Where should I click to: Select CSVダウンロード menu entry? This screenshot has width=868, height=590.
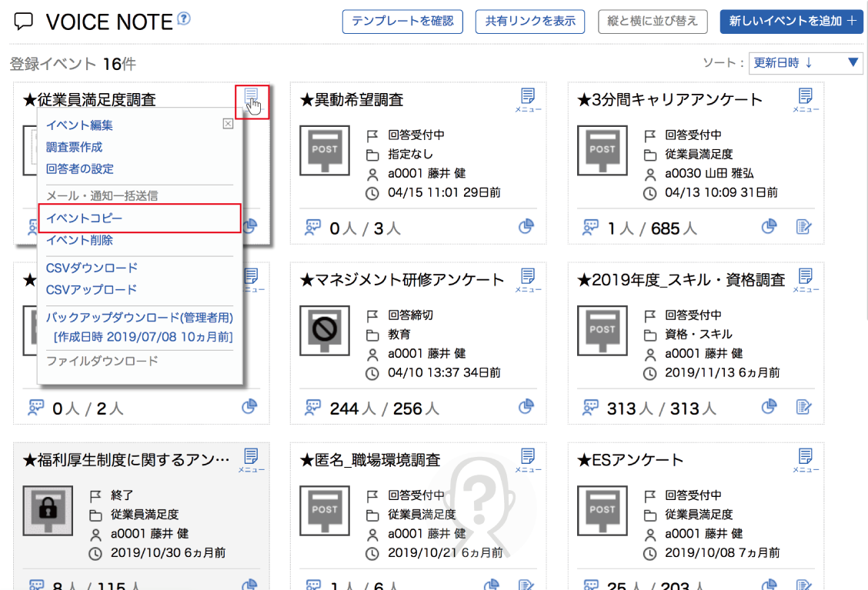coord(92,268)
